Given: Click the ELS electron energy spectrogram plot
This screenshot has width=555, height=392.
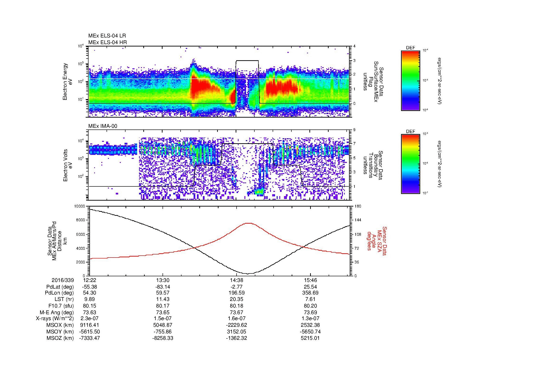Looking at the screenshot, I should pyautogui.click(x=219, y=82).
